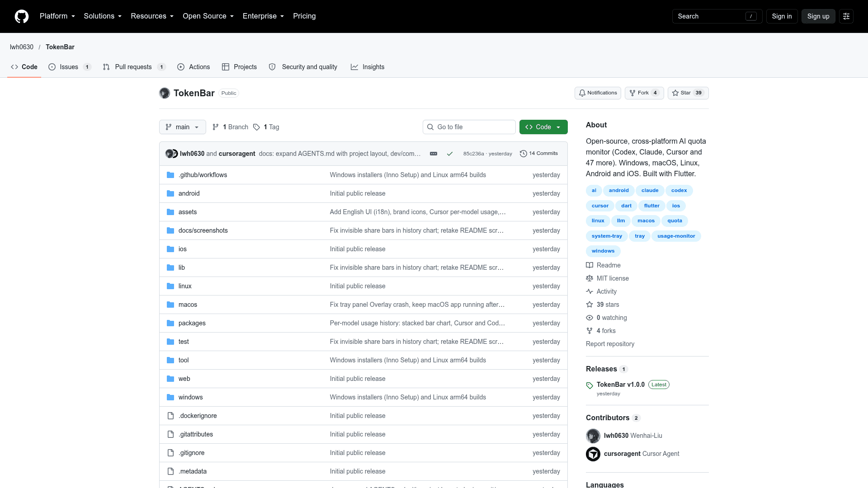Open the Readme link with book icon

point(603,265)
